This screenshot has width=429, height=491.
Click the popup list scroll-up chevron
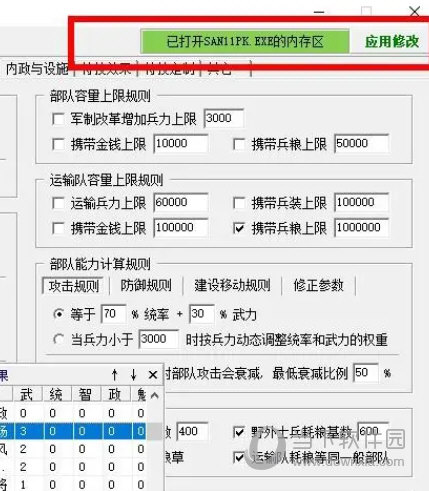(x=155, y=396)
